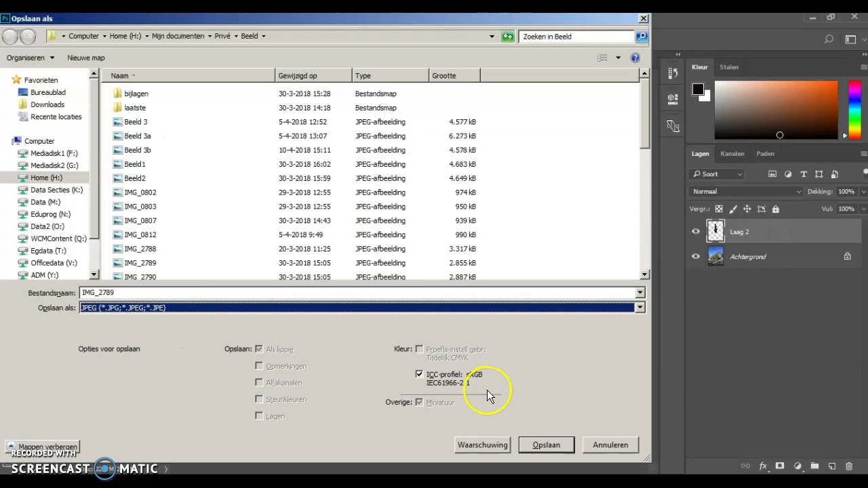Switch to the Paden tab
868x488 pixels.
pos(765,154)
